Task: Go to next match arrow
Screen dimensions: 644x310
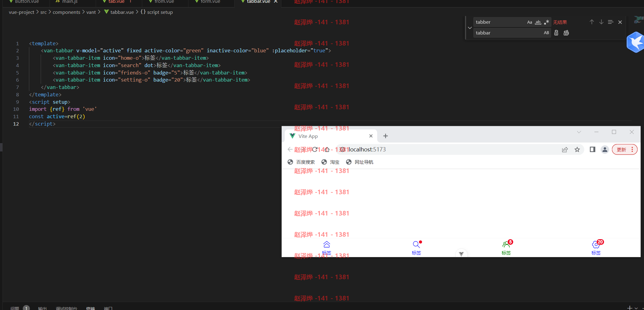Action: (601, 22)
